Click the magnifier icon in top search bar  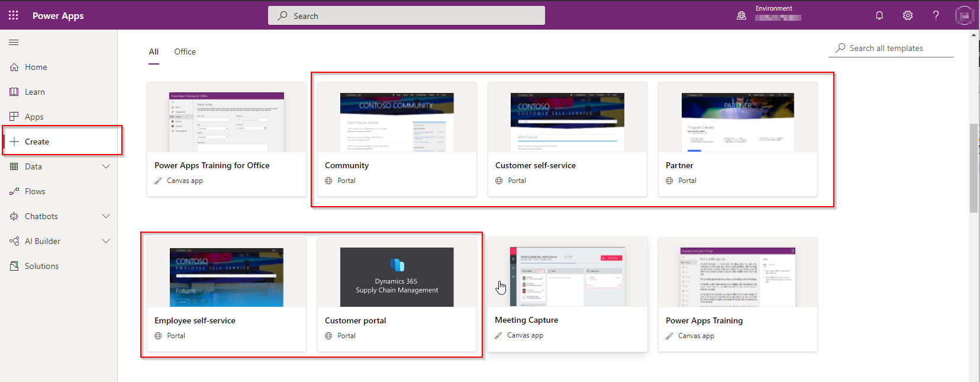click(x=282, y=15)
